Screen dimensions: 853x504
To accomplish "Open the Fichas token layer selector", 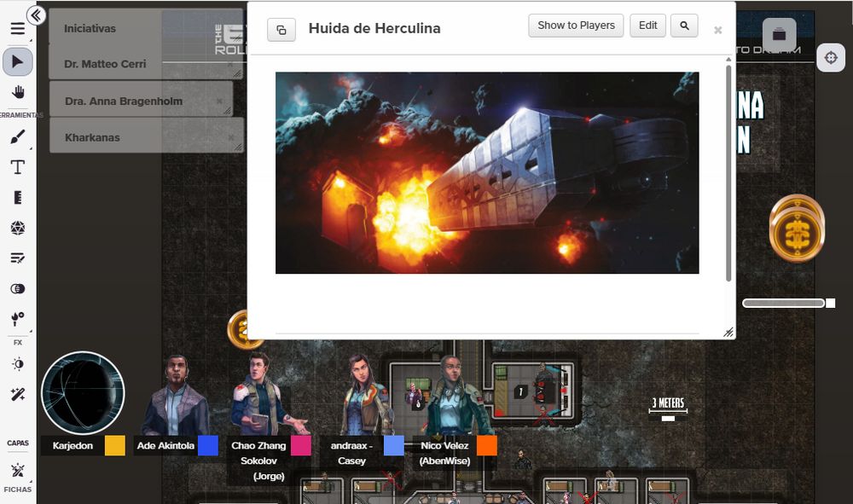I will pos(17,470).
